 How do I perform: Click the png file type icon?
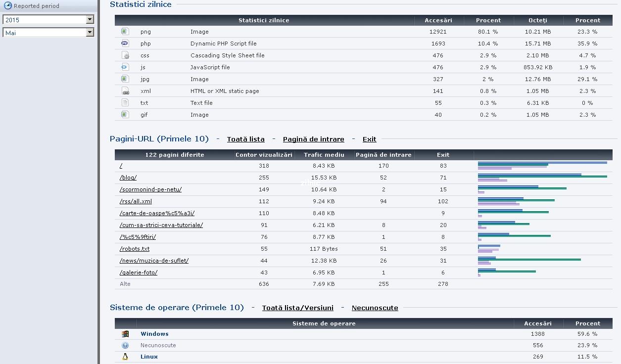click(x=125, y=31)
